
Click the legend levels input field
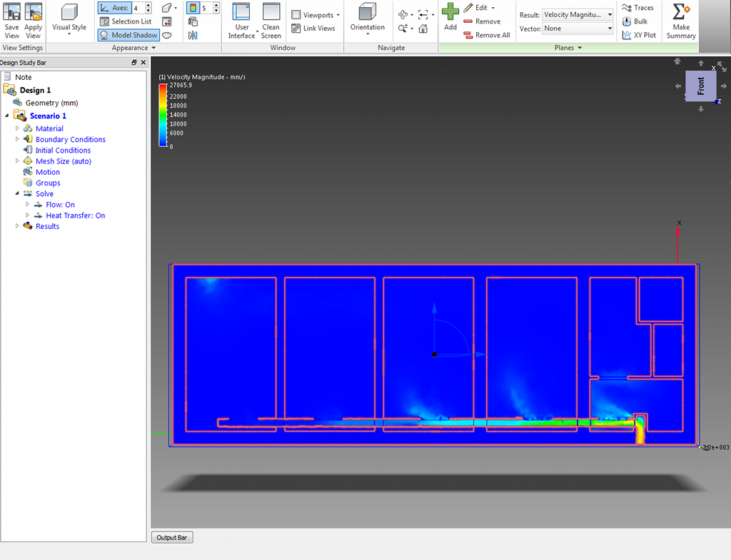(x=207, y=8)
